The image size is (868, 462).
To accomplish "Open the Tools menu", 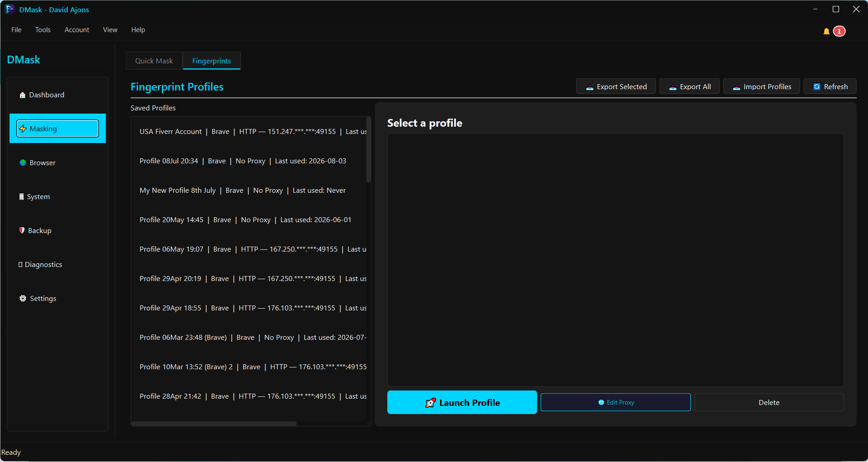I will [43, 30].
